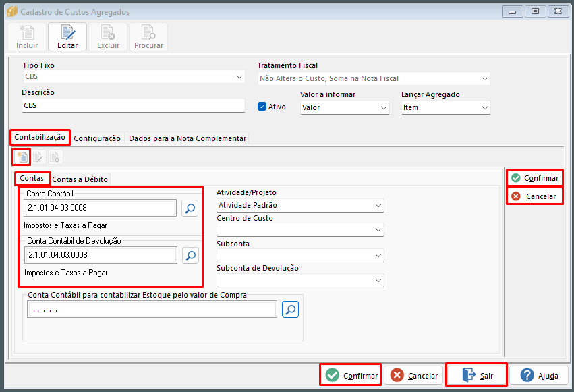This screenshot has height=392, width=574.
Task: Click the Excluir toolbar button
Action: pos(108,37)
